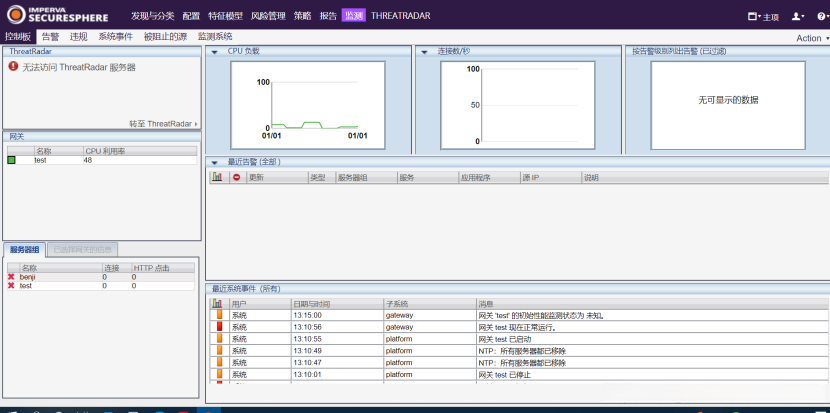Screen dimensions: 830x413
Task: Collapse the 最近告警 panel
Action: (213, 162)
